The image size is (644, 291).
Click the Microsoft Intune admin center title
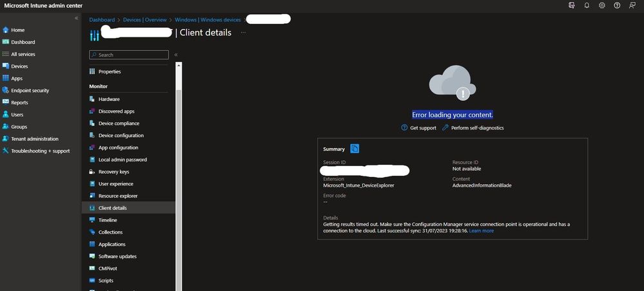tap(43, 5)
